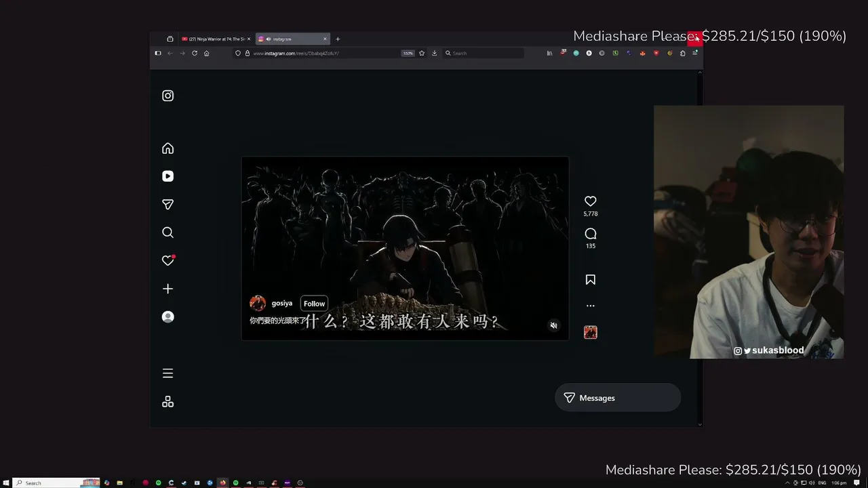Go back to previous page in browser
868x488 pixels.
point(170,53)
